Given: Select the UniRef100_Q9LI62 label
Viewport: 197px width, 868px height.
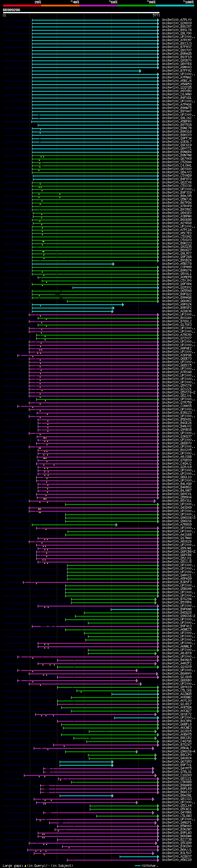Looking at the screenshot, I should (x=177, y=118).
